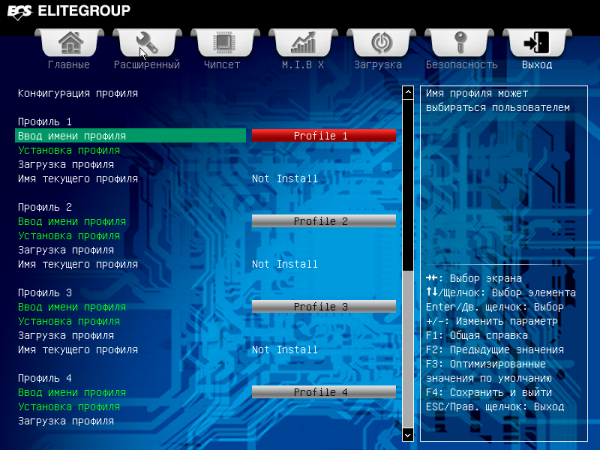600x450 pixels.
Task: Select Ввод имени профиля under Профиль 4
Action: tap(72, 393)
